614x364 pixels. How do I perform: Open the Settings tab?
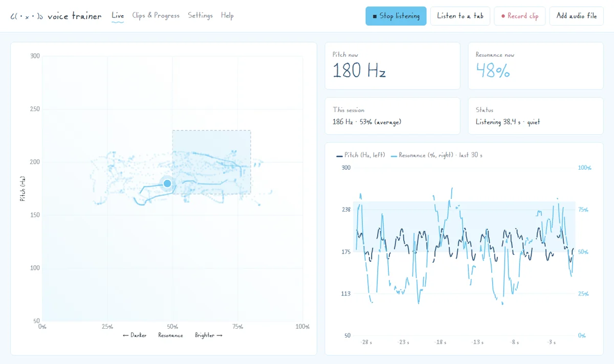[x=200, y=16]
